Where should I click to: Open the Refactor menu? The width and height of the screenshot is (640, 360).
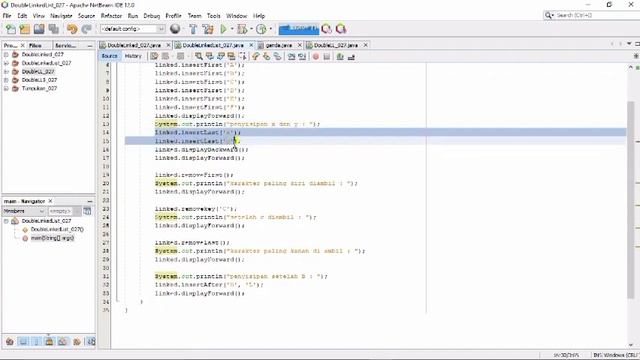tap(111, 16)
